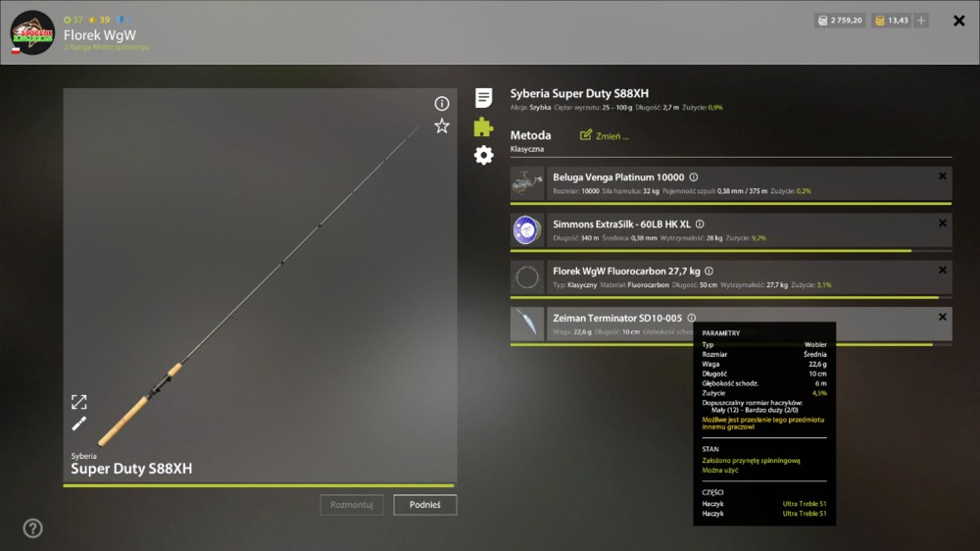Add currency with the plus icon

click(921, 21)
